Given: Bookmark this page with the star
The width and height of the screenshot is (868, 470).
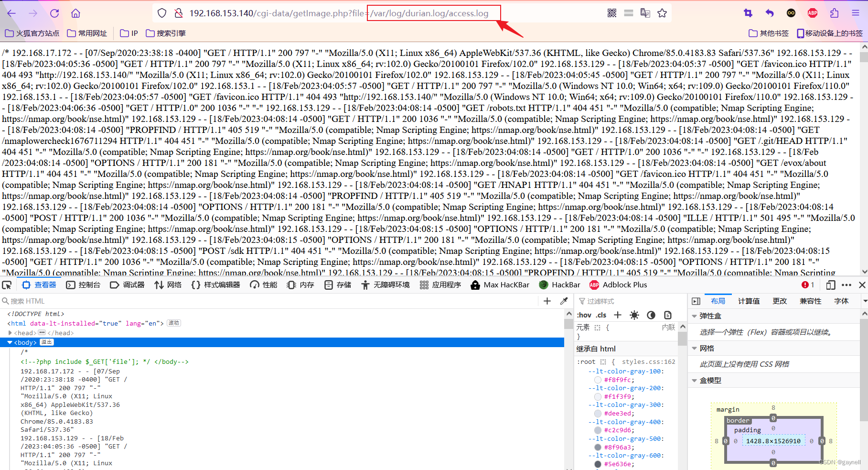Looking at the screenshot, I should pos(662,13).
